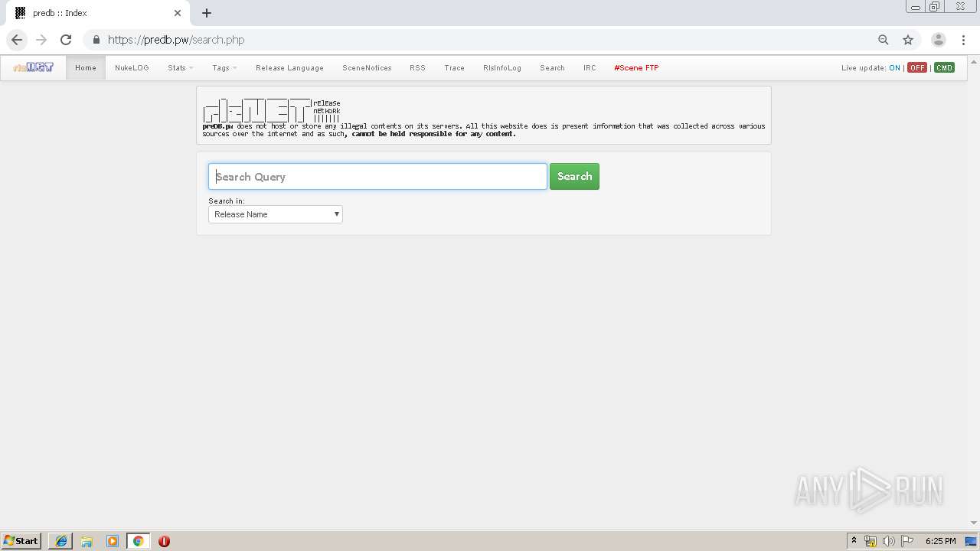Open Windows Explorer folder in taskbar

coord(87,541)
